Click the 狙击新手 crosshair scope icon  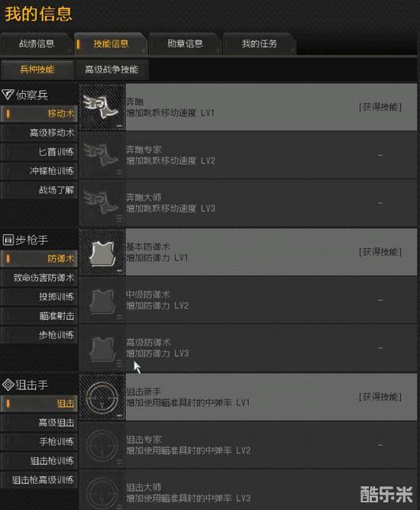point(102,397)
